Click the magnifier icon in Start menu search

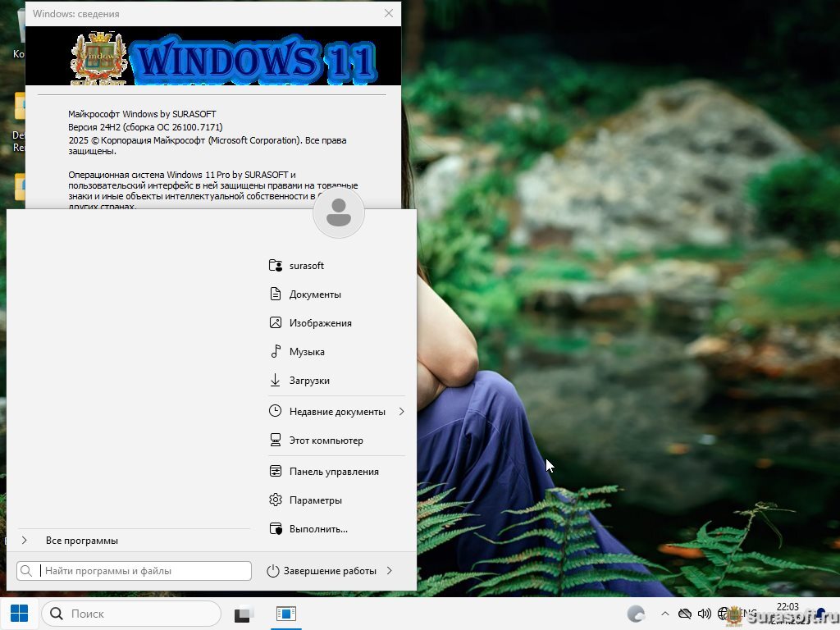coord(25,571)
